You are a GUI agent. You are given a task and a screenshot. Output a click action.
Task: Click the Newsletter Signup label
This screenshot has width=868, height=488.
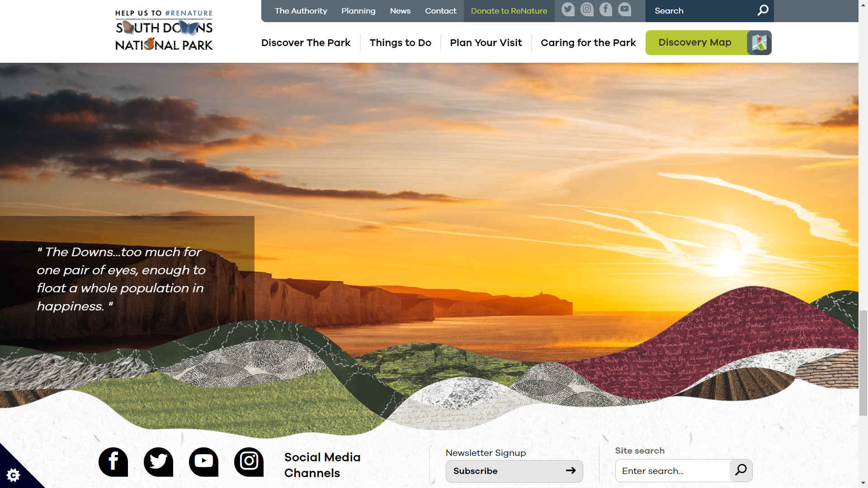tap(486, 453)
